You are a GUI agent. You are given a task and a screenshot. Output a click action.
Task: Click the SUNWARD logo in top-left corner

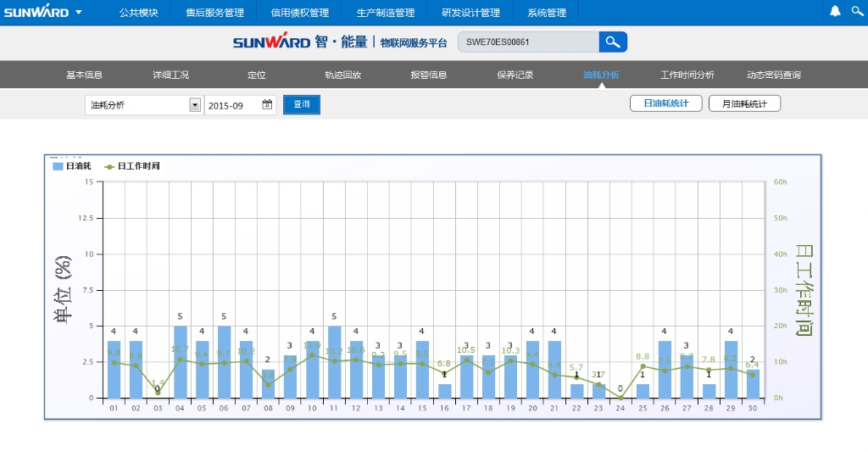point(35,13)
